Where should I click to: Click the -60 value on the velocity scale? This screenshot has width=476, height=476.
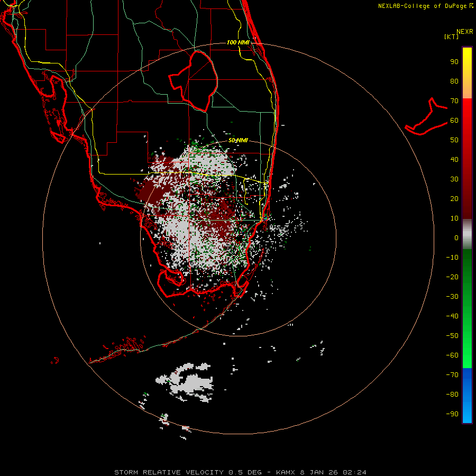[452, 355]
